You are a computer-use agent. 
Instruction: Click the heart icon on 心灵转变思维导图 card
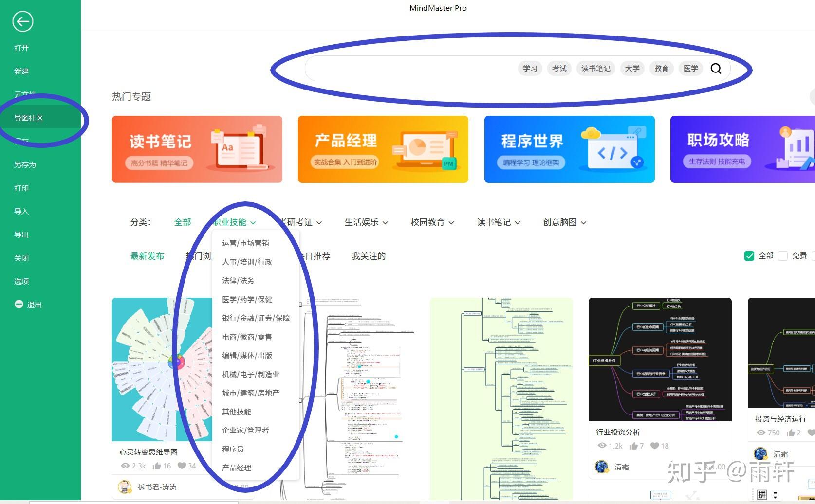pyautogui.click(x=182, y=466)
